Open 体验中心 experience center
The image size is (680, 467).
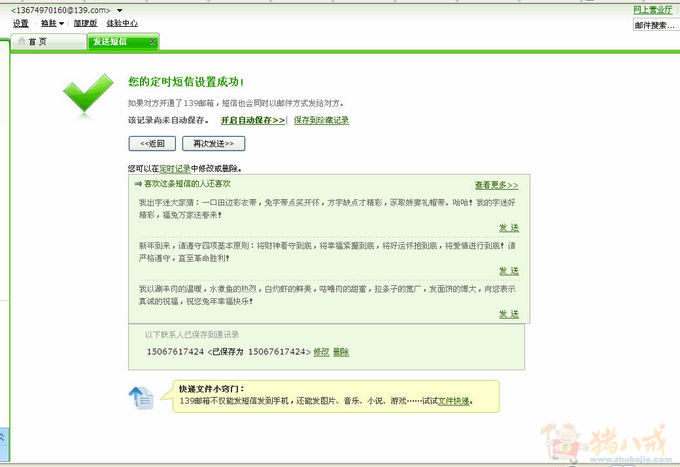tap(122, 23)
